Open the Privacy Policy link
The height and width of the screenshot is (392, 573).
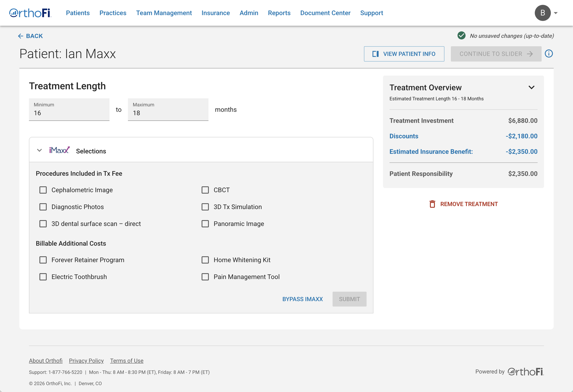(86, 361)
